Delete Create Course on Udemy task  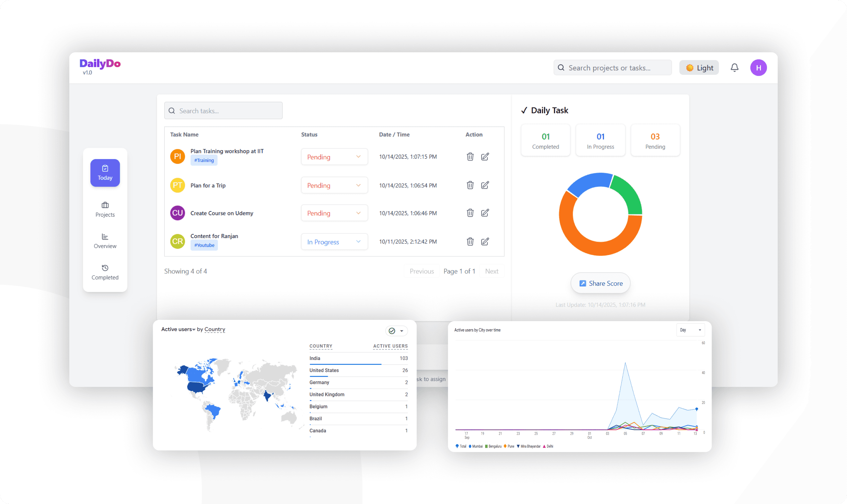470,213
